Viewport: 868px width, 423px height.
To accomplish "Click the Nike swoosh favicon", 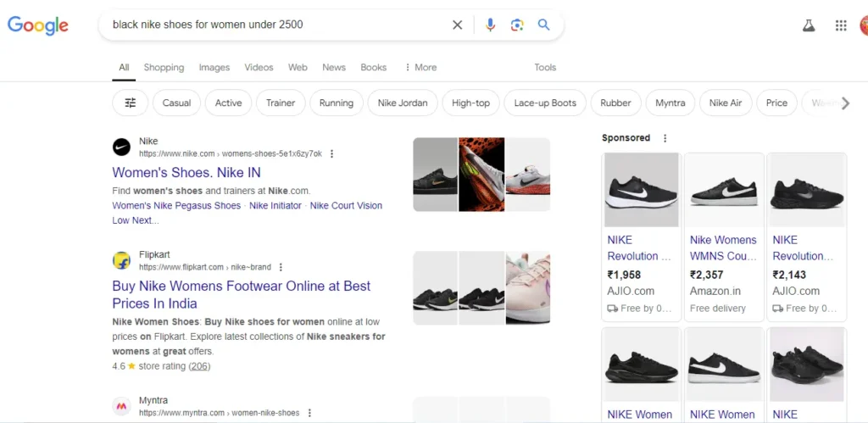I will [121, 147].
